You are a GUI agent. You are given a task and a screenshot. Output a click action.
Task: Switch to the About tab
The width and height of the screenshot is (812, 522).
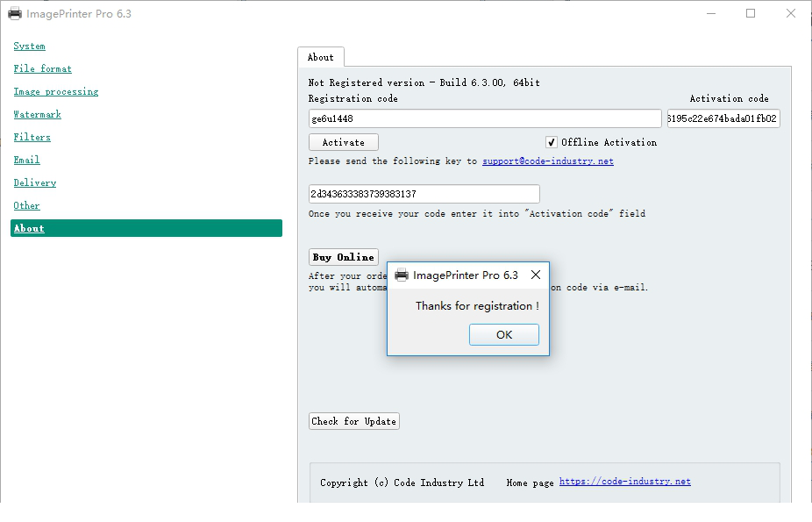[321, 58]
